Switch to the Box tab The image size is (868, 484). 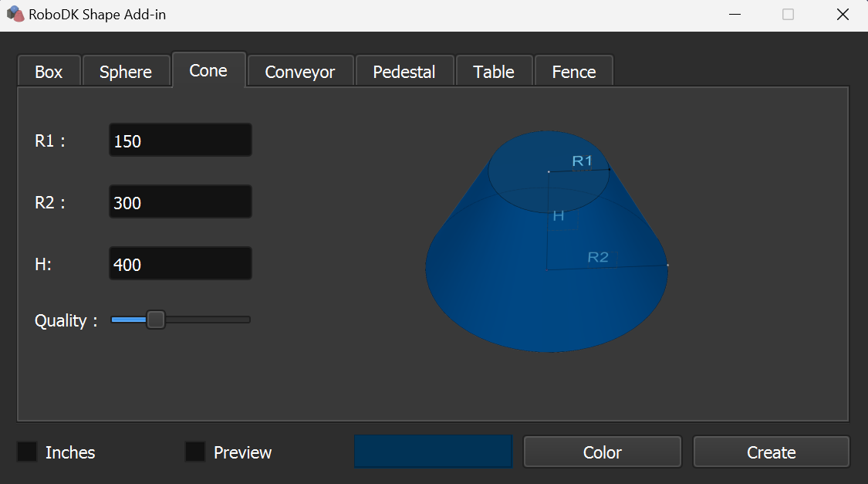click(49, 72)
